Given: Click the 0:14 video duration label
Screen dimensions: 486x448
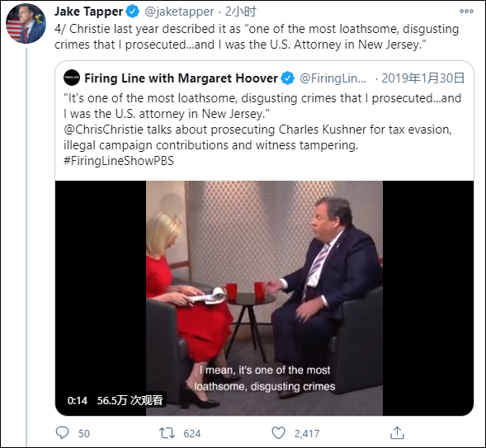Looking at the screenshot, I should pos(78,401).
